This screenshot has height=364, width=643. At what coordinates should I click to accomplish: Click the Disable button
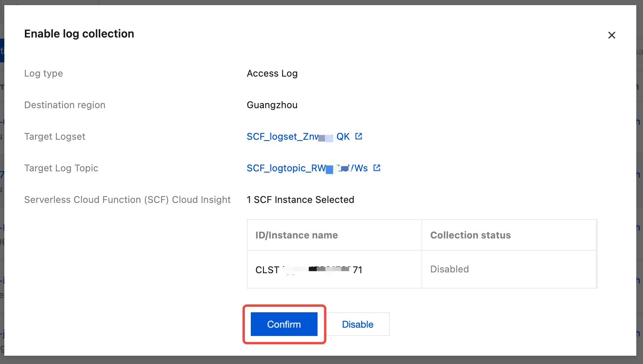(357, 324)
